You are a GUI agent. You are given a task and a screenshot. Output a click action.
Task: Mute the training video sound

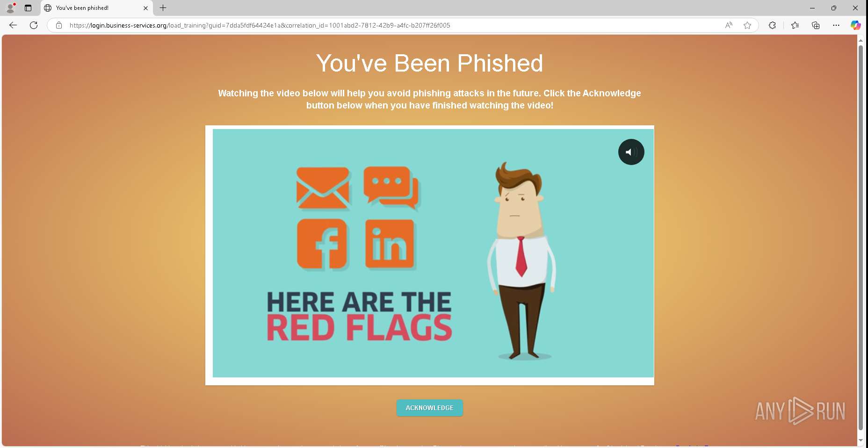(631, 152)
